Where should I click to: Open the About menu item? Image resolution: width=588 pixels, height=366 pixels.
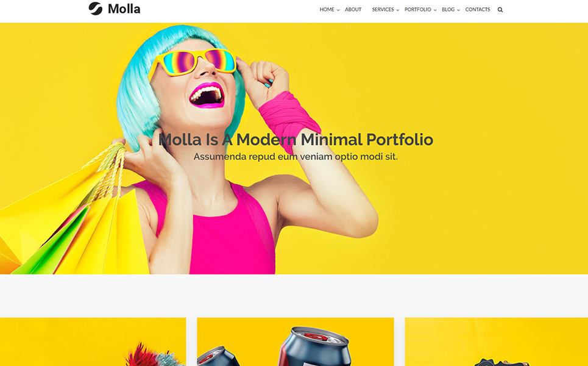353,9
